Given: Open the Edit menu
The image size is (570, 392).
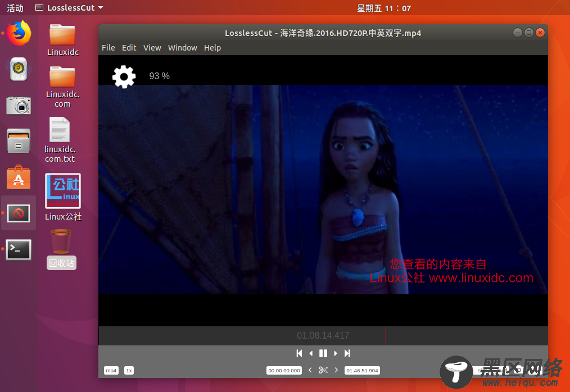Looking at the screenshot, I should coord(129,48).
